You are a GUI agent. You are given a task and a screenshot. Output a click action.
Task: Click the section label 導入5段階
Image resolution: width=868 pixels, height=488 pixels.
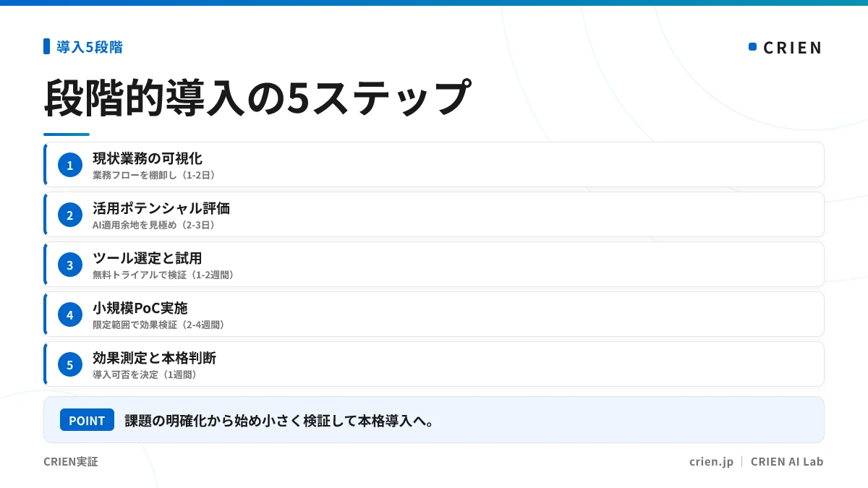[x=90, y=47]
